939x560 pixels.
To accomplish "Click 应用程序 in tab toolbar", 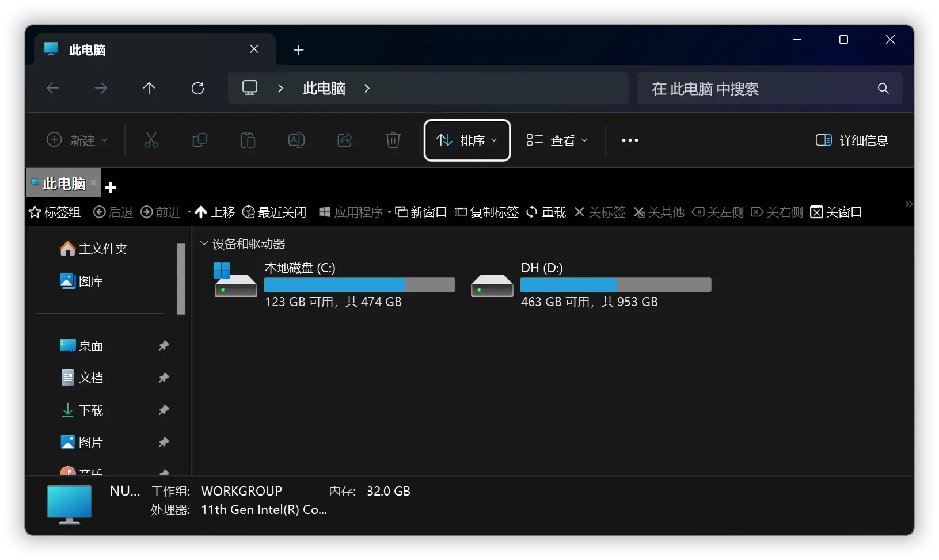I will [351, 212].
